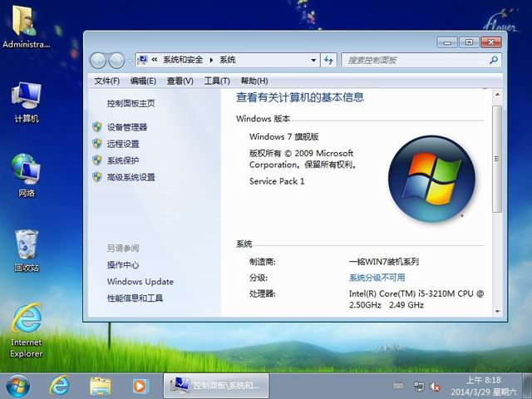Open 操作中心 link
This screenshot has width=532, height=399.
[x=123, y=265]
